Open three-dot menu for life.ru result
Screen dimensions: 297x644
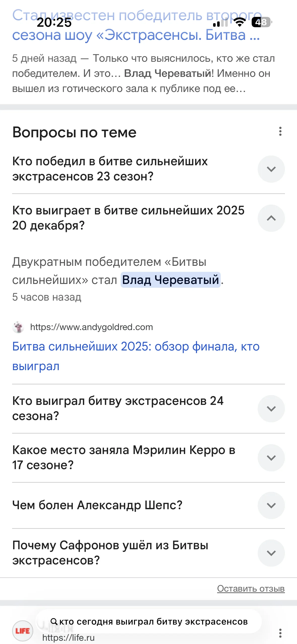[x=280, y=633]
